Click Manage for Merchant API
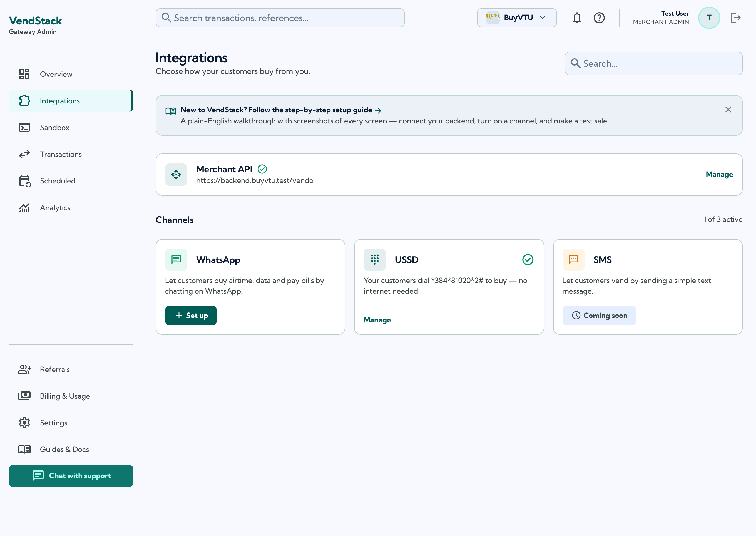The image size is (756, 536). tap(719, 175)
